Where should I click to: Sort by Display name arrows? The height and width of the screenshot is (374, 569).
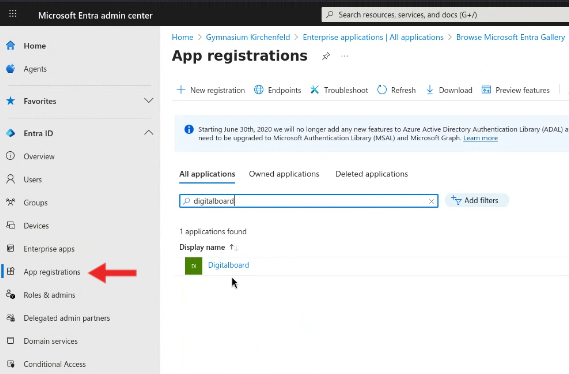[x=234, y=247]
